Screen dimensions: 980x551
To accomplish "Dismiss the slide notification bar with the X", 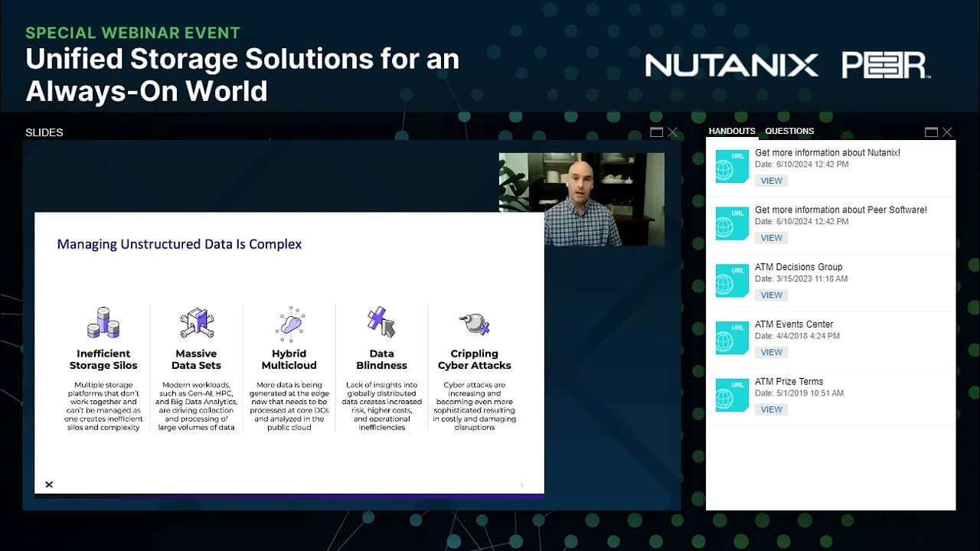I will pos(48,484).
